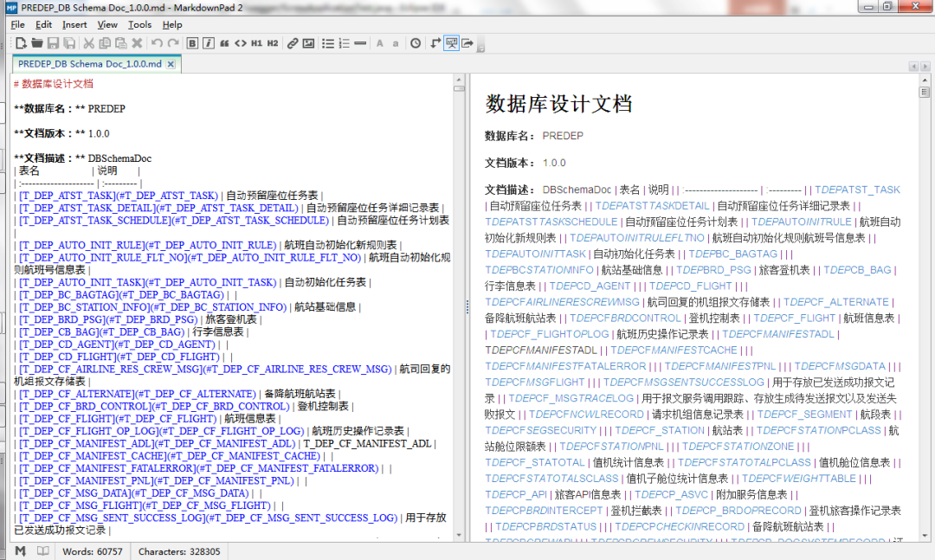
Task: Apply italic formatting
Action: pos(210,43)
